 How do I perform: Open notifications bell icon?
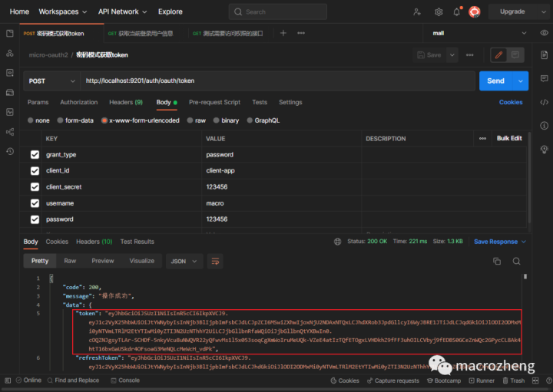(x=457, y=12)
